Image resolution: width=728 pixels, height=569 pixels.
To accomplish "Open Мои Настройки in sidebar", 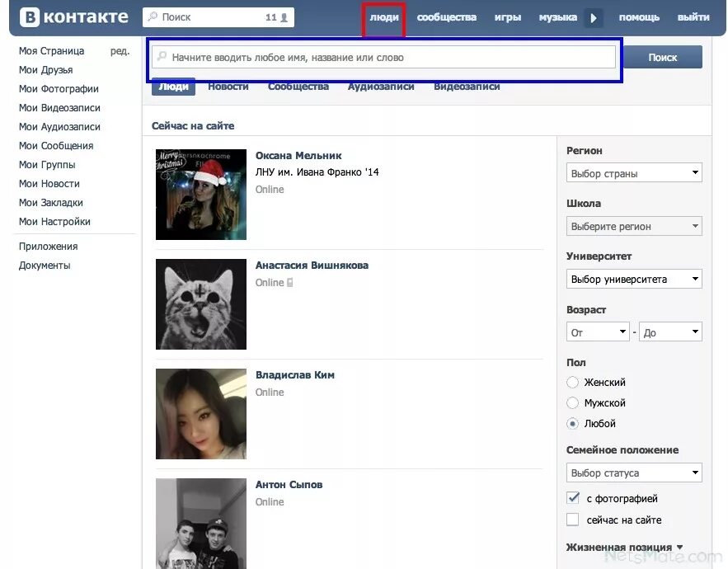I will coord(54,222).
